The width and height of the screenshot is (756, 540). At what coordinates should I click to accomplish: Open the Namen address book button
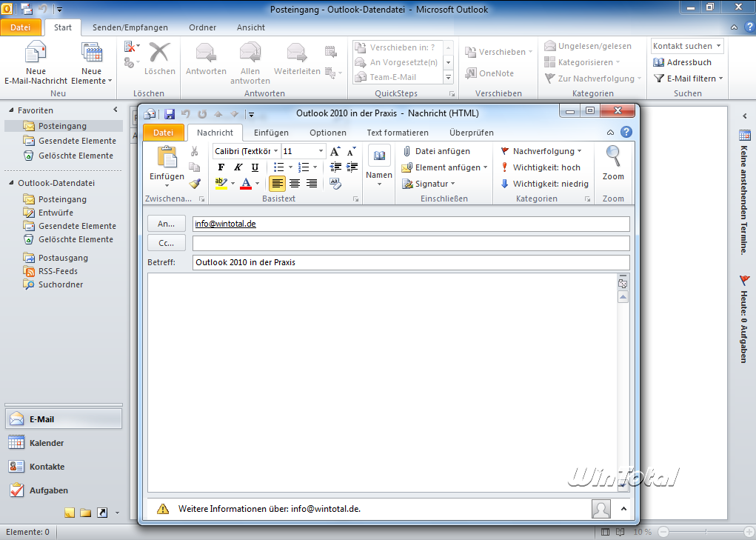pyautogui.click(x=379, y=167)
